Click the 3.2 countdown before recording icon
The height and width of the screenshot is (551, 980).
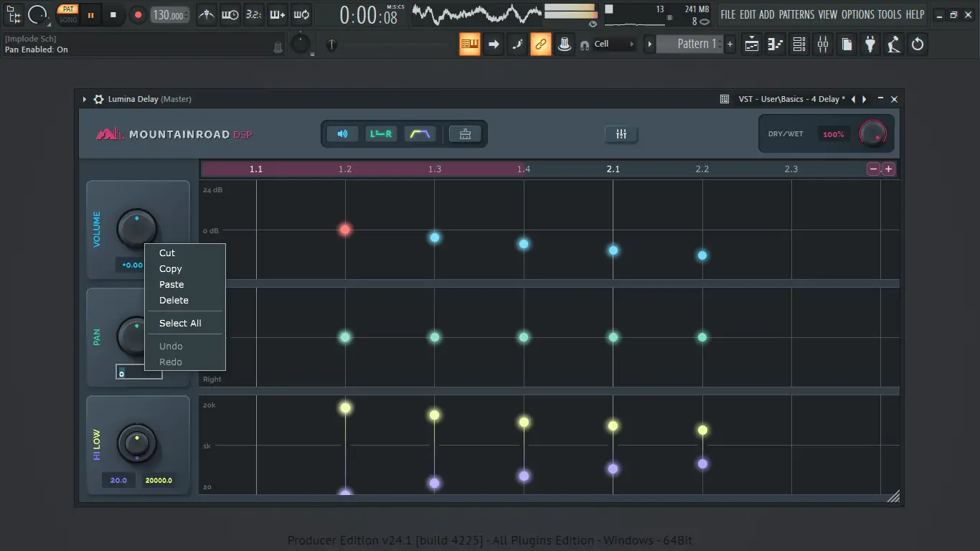coord(253,14)
